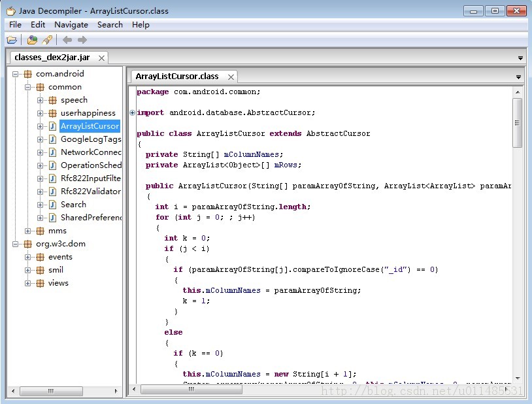Expand the userhappiness package node
This screenshot has height=404, width=532.
coord(40,113)
